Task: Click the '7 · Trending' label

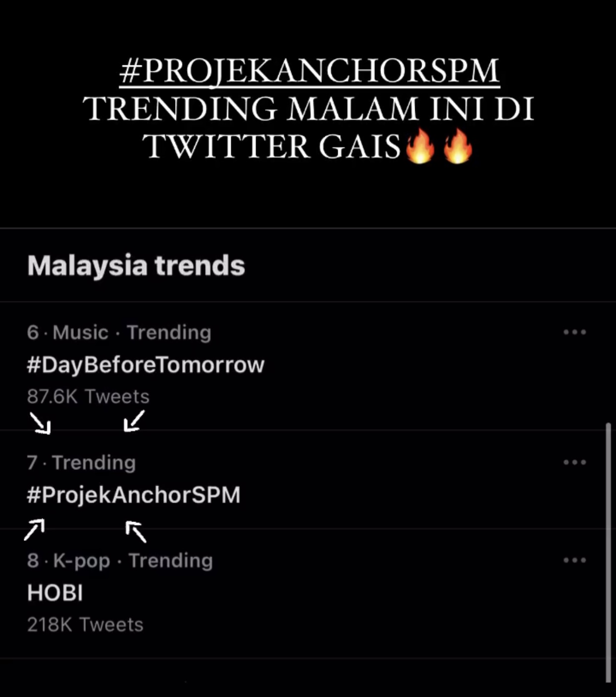Action: [x=81, y=463]
